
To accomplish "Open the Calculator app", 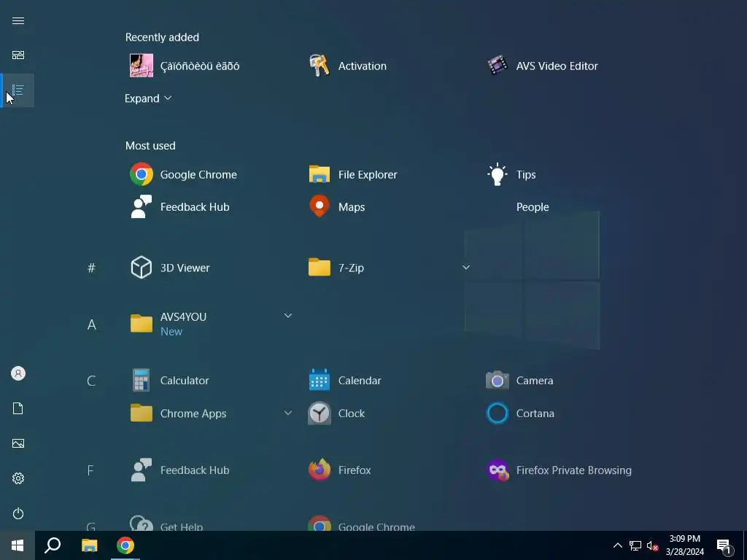I will click(169, 380).
